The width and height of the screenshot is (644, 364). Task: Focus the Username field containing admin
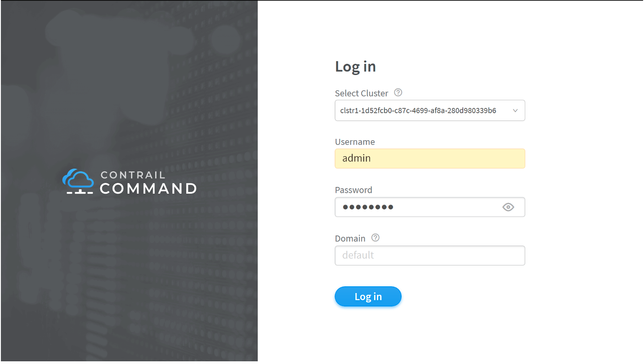tap(429, 159)
